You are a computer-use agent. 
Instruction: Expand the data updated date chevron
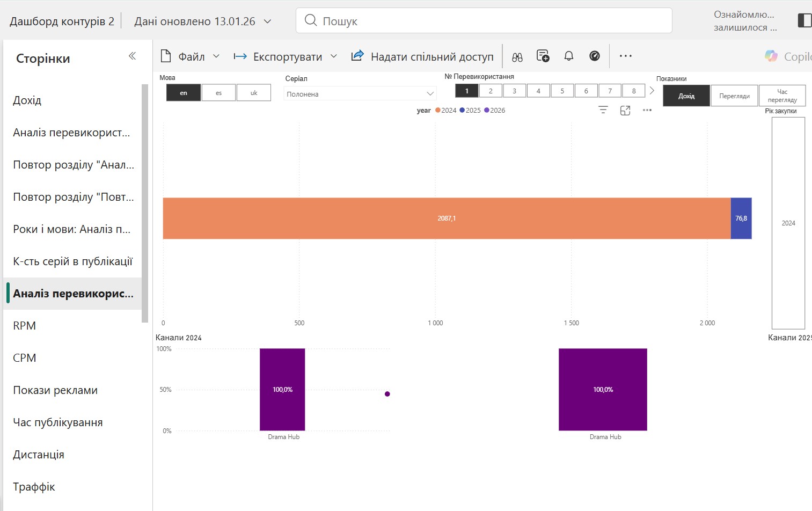coord(267,21)
